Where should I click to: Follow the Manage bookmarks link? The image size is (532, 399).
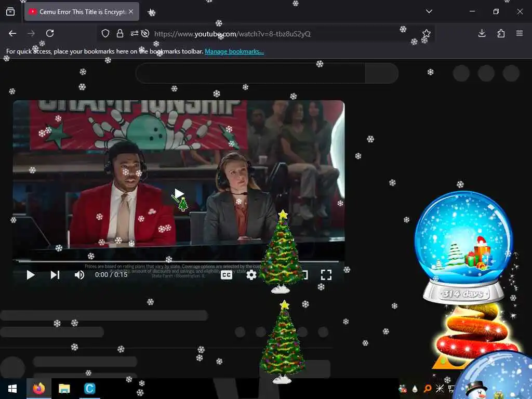[234, 51]
